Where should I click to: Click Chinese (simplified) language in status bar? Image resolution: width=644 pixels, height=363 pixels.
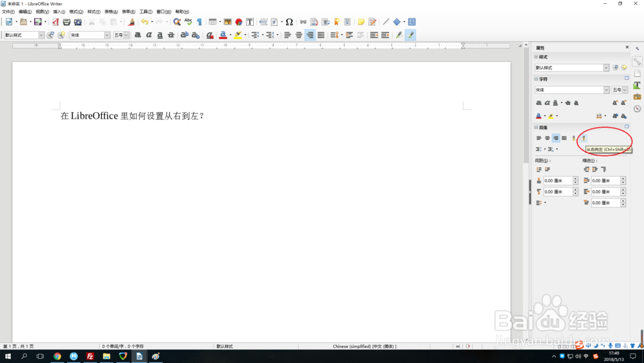tap(365, 346)
